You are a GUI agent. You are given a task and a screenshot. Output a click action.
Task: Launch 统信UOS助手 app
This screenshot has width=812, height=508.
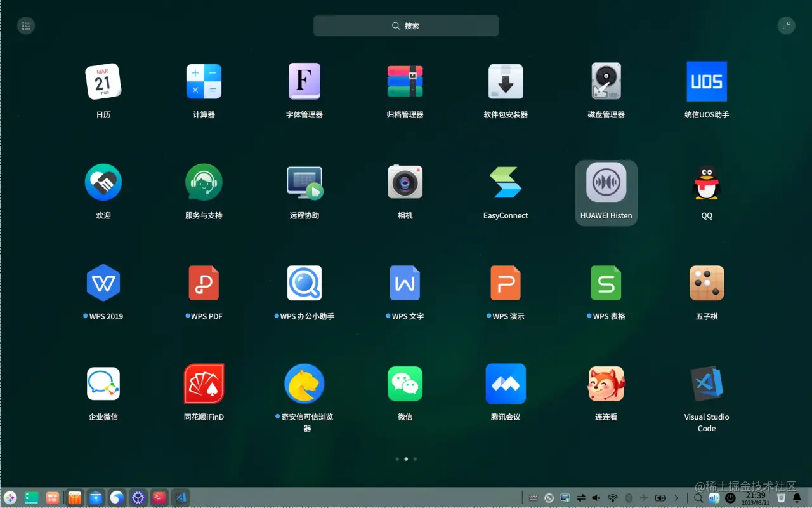(707, 81)
